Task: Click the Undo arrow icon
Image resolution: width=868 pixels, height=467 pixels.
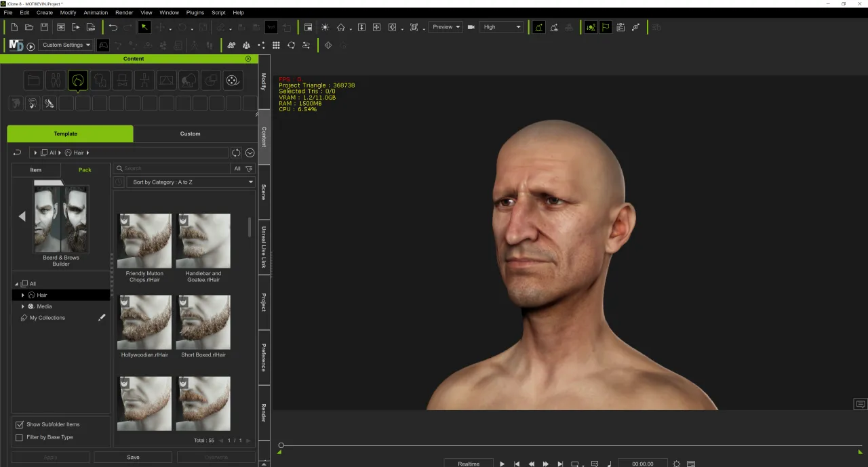Action: coord(113,27)
